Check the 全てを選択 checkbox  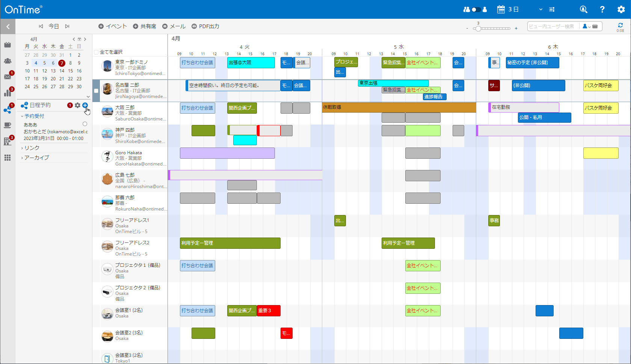click(96, 52)
